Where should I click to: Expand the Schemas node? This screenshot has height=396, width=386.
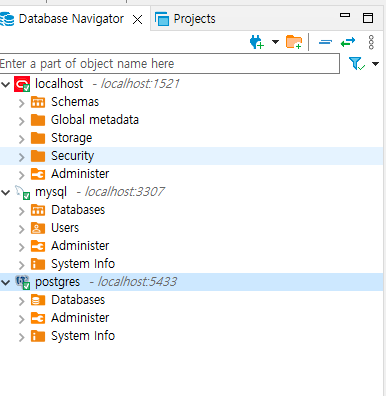[x=21, y=103]
